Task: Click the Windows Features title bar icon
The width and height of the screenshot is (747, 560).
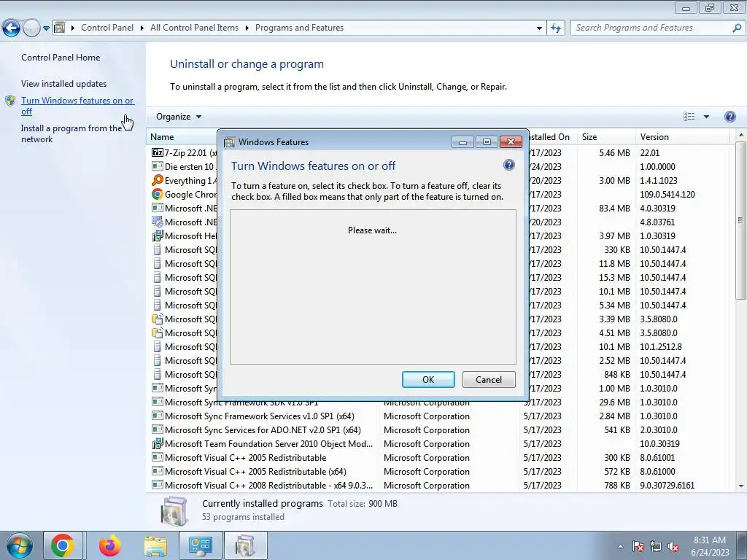Action: click(230, 142)
